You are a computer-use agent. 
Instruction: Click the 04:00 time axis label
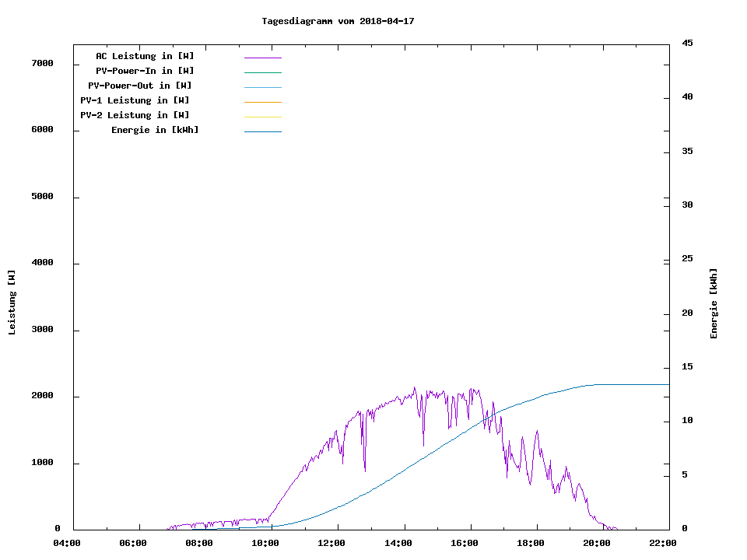(67, 543)
